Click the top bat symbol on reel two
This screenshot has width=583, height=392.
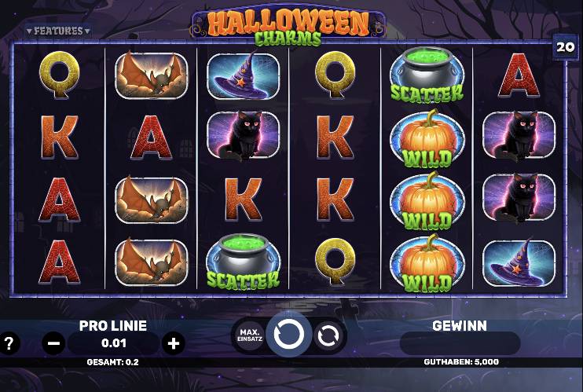tap(152, 75)
